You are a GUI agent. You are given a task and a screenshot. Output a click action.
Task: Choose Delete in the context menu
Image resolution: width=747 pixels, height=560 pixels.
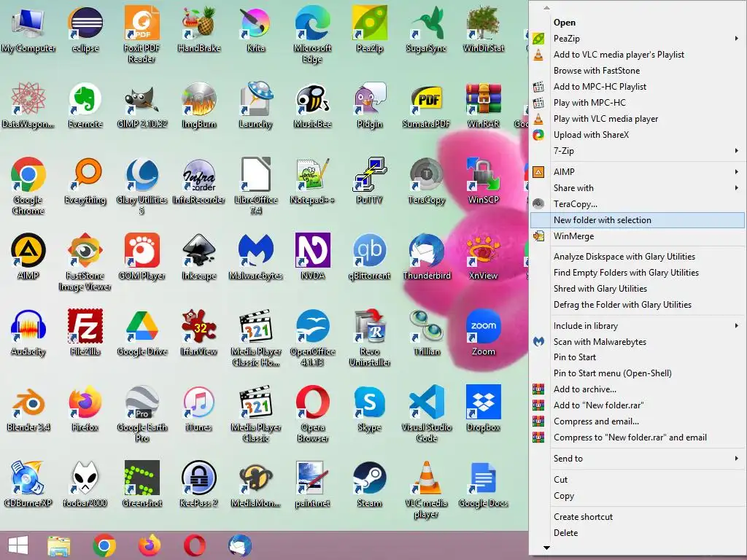pos(638,533)
